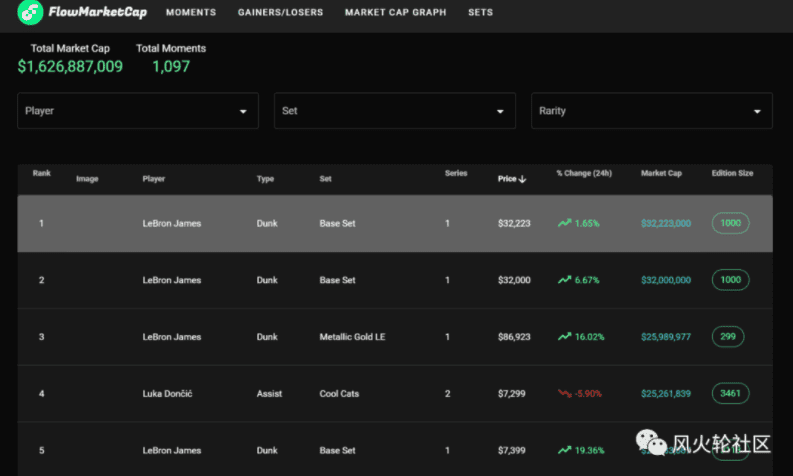Sort by Set column header
Image resolution: width=793 pixels, height=476 pixels.
point(325,179)
